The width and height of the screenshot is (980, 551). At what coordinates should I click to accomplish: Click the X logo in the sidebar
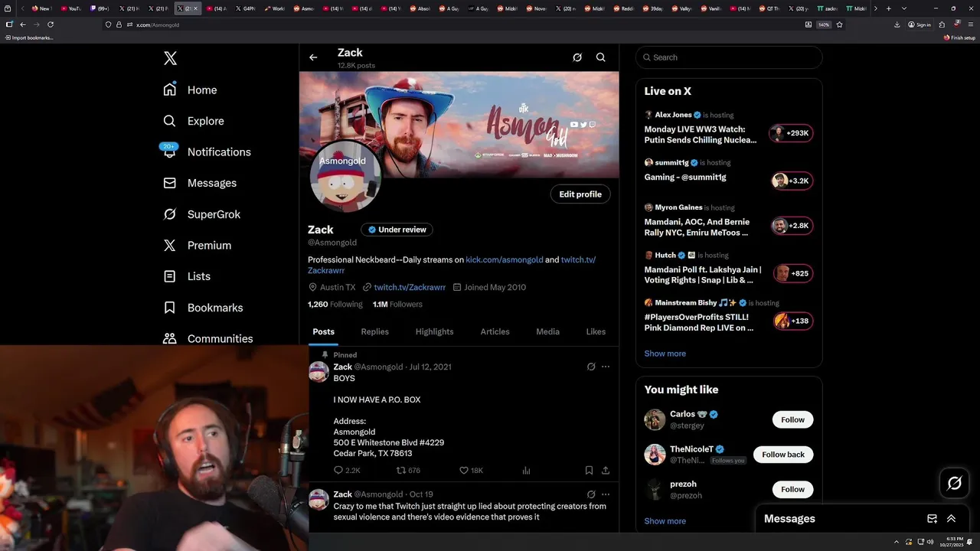tap(170, 58)
